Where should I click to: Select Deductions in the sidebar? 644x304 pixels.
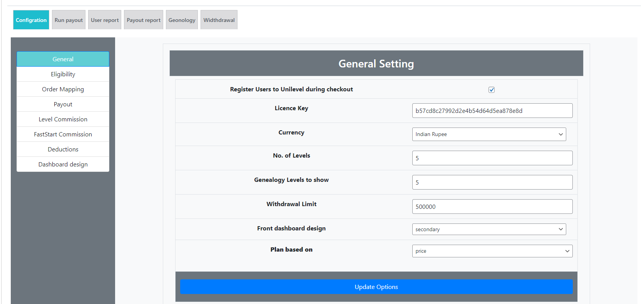point(63,149)
